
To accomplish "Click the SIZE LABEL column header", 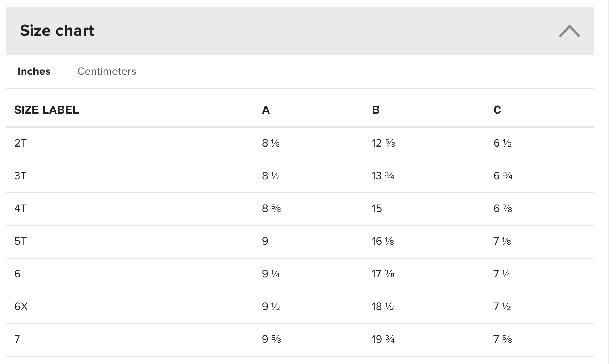I will tap(47, 110).
